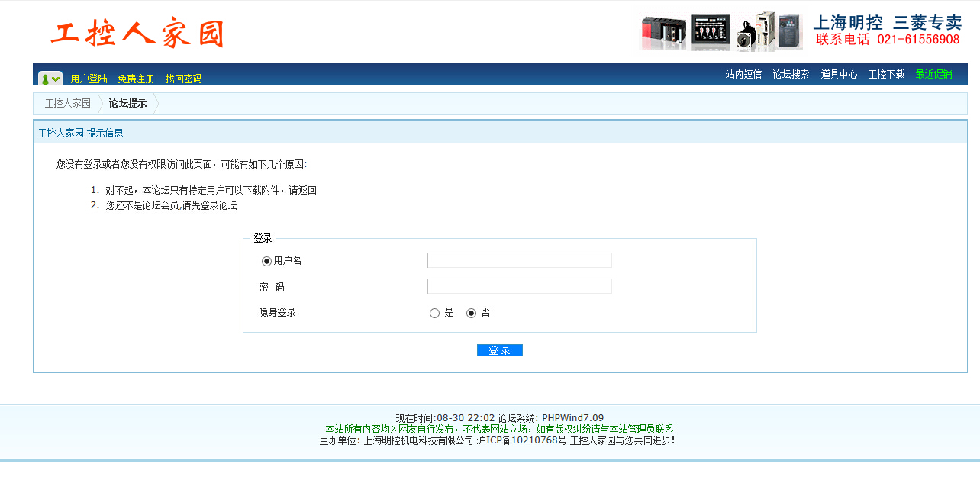Click the 上海明控 三菱专卖 banner ad
Viewport: 980px width, 483px height.
800,31
